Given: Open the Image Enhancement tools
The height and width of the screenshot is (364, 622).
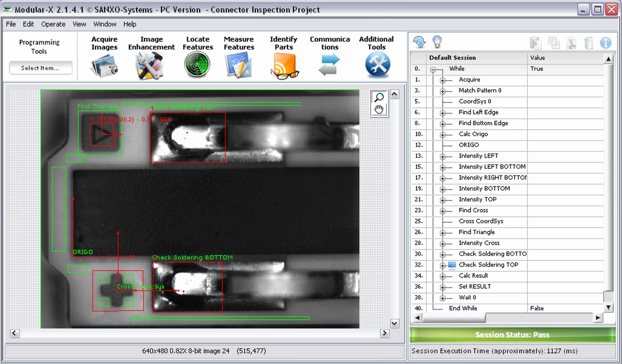Looking at the screenshot, I should [150, 64].
